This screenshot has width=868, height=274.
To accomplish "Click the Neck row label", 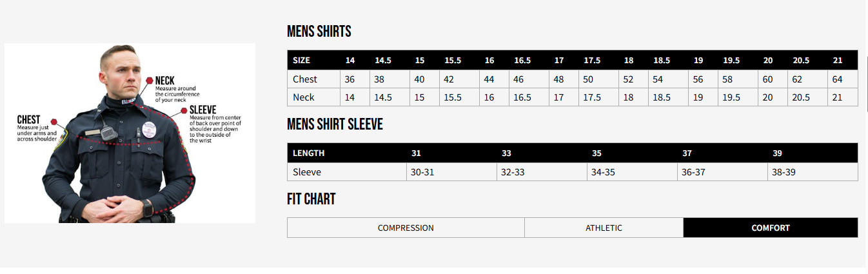I will [x=304, y=97].
